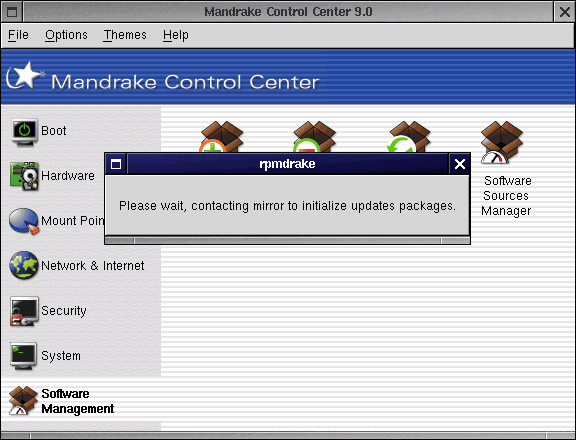Click the Mandrake Control Center window menu button
Viewport: 576px width, 440px height.
(x=12, y=12)
